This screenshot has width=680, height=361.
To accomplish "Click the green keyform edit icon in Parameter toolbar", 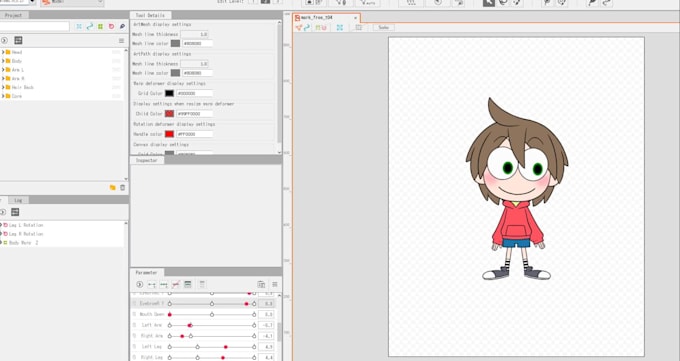I will pyautogui.click(x=188, y=285).
